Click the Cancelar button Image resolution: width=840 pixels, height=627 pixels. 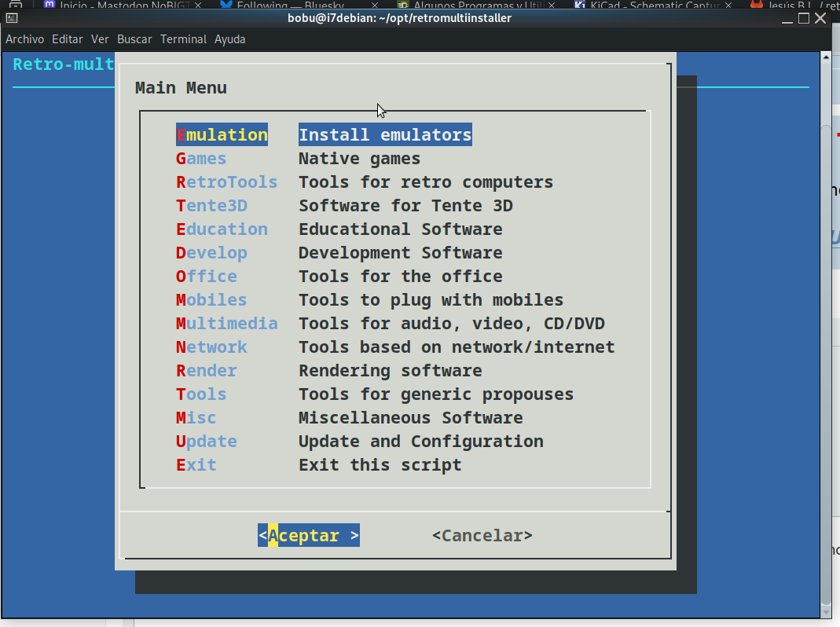pos(482,535)
